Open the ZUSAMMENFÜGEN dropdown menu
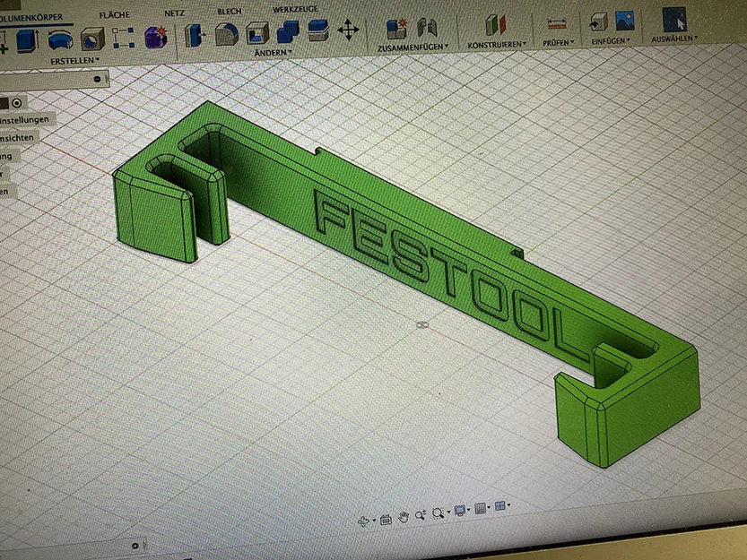 (413, 47)
